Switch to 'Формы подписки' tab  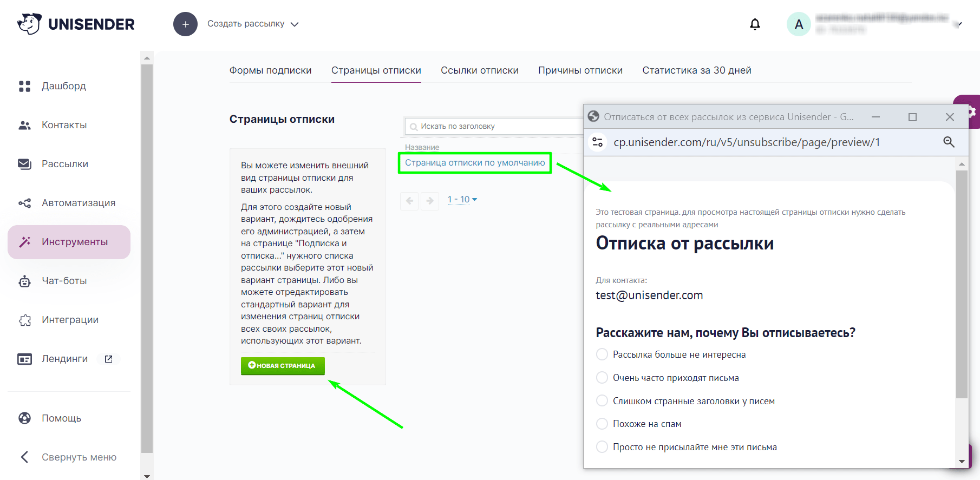(270, 70)
